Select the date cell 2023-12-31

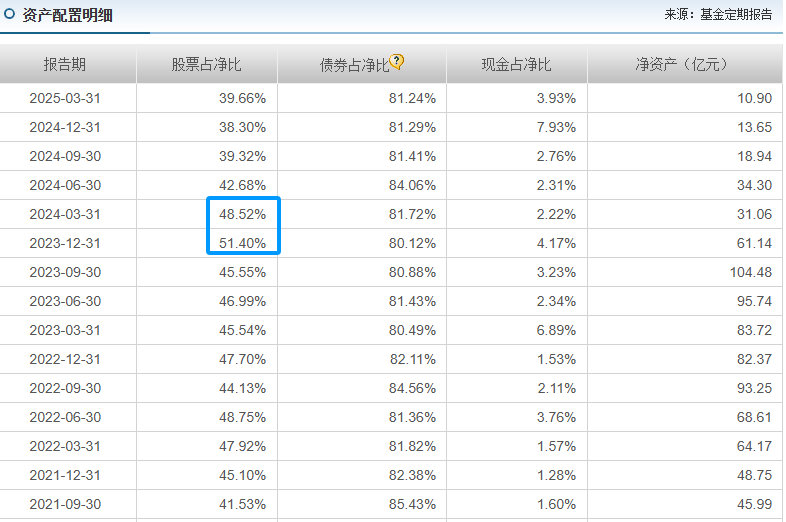pos(65,244)
